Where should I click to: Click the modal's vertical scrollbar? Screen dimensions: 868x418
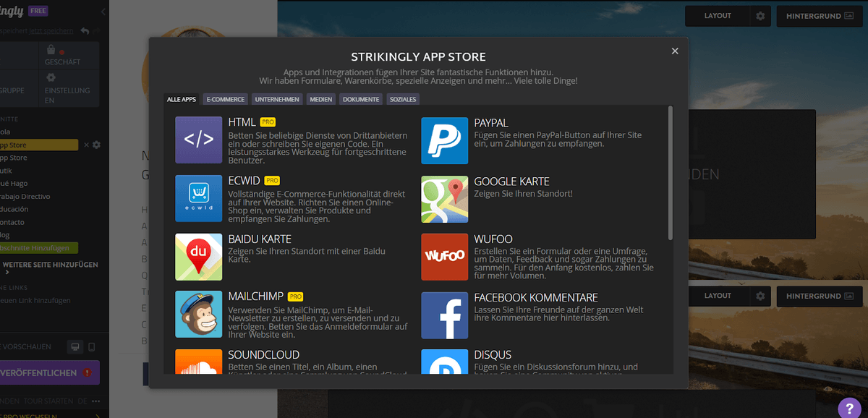point(671,172)
